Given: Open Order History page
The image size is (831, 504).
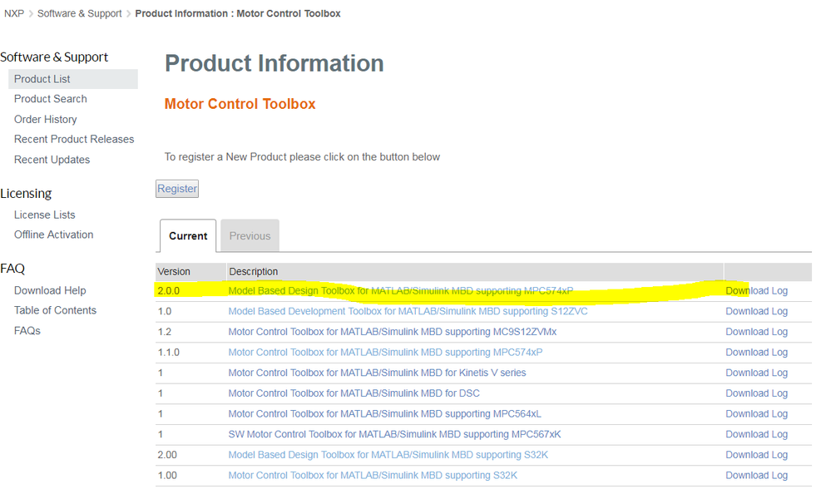Looking at the screenshot, I should coord(46,120).
